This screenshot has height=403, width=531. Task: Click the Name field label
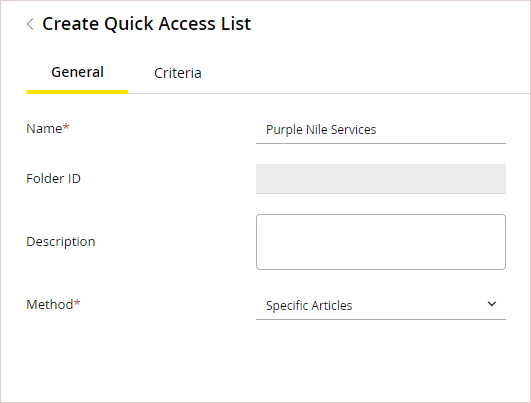pyautogui.click(x=44, y=129)
